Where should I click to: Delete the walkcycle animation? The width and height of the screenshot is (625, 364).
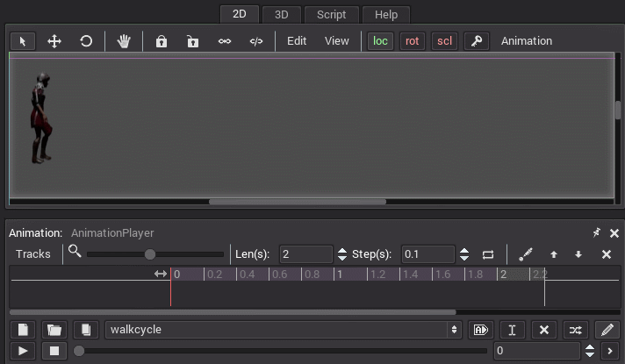click(543, 330)
